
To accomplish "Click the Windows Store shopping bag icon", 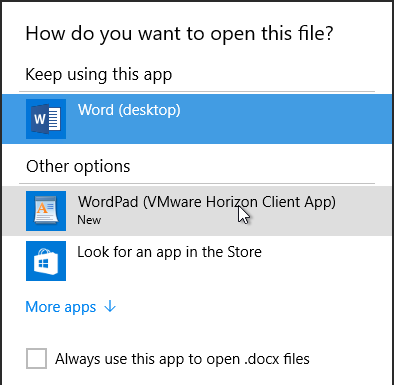I will (46, 261).
